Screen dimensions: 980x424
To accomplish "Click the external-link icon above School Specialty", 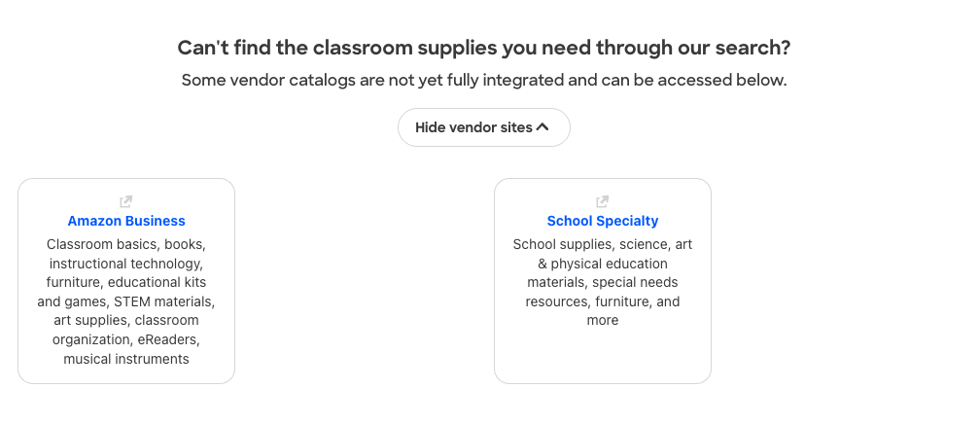I will (602, 201).
